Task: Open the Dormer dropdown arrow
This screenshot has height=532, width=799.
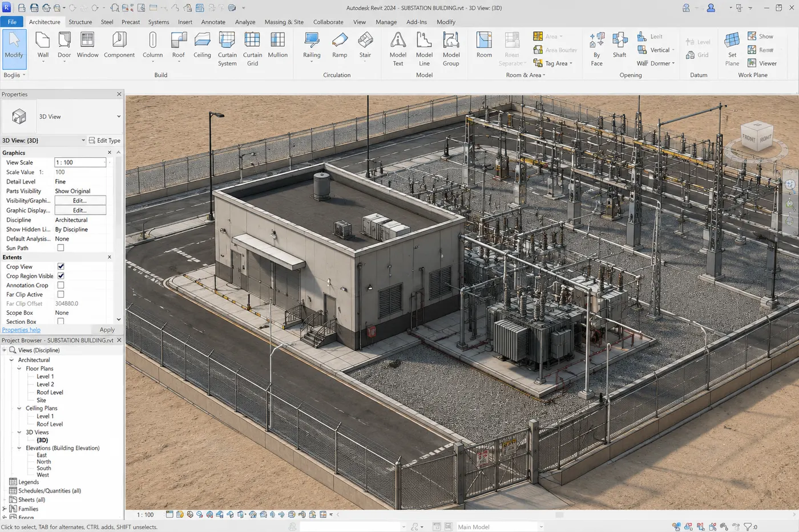Action: click(673, 63)
